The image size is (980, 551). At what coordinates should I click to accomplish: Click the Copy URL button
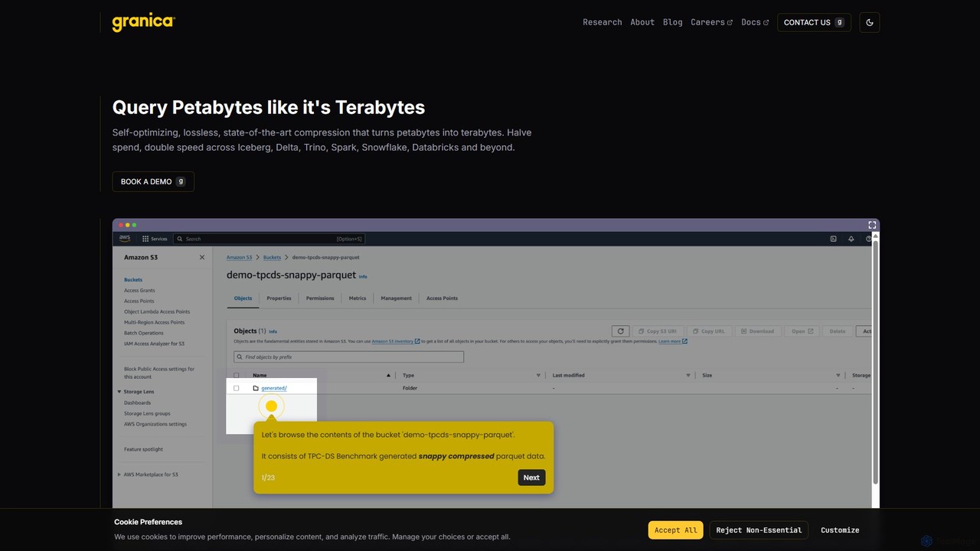click(x=708, y=331)
